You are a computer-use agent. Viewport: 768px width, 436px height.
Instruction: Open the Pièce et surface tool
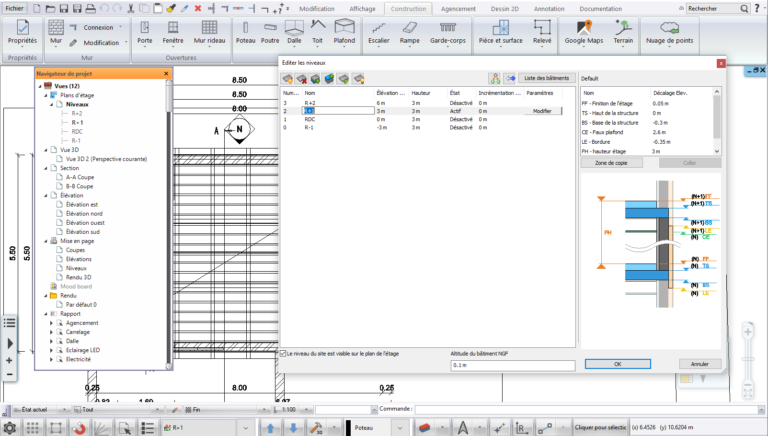(501, 32)
